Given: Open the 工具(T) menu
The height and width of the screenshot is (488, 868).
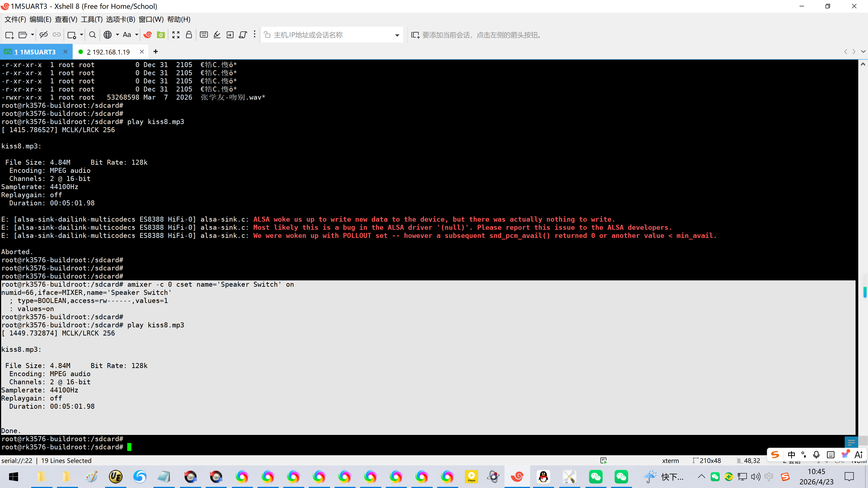Looking at the screenshot, I should point(92,19).
